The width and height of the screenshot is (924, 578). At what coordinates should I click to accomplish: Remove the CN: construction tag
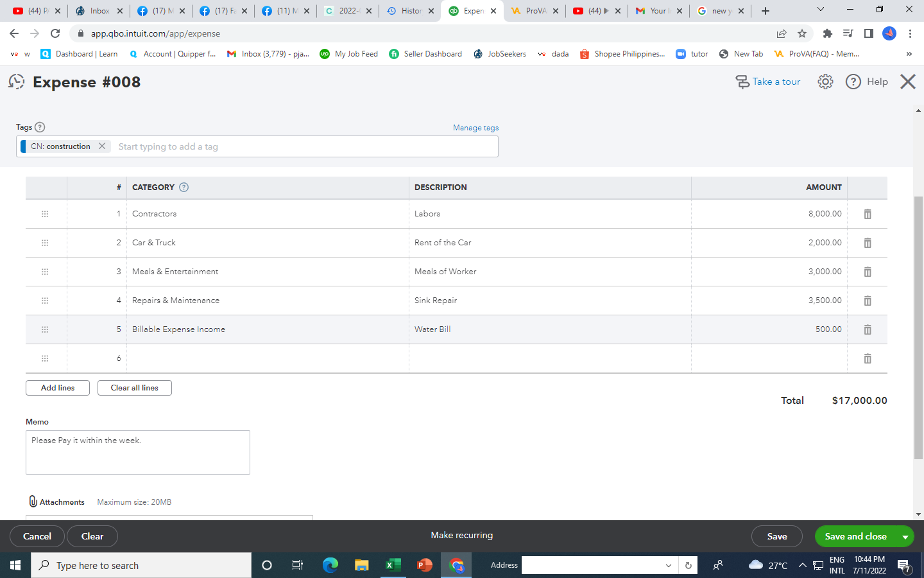102,146
